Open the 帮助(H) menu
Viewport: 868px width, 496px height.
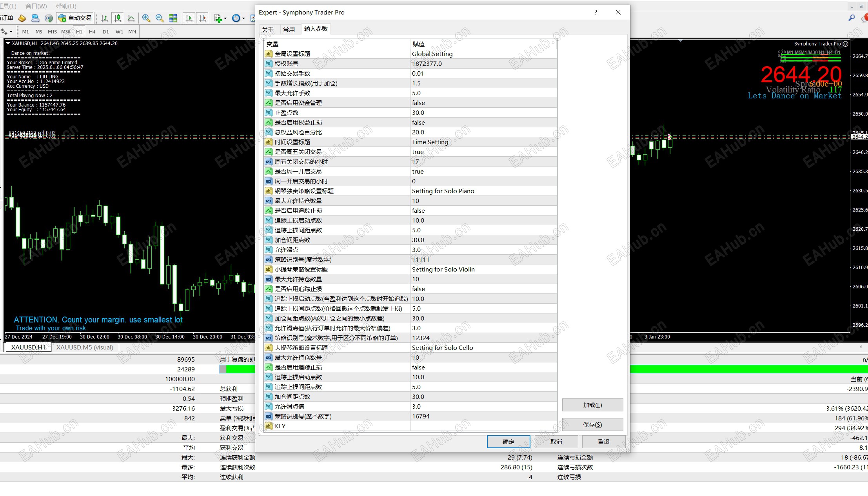tap(66, 6)
